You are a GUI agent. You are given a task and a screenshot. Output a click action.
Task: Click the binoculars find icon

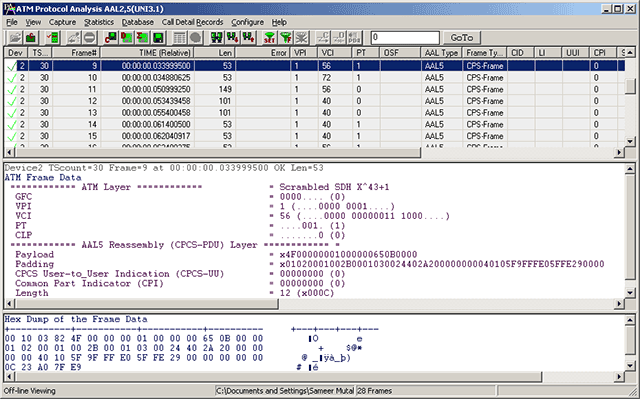click(216, 38)
